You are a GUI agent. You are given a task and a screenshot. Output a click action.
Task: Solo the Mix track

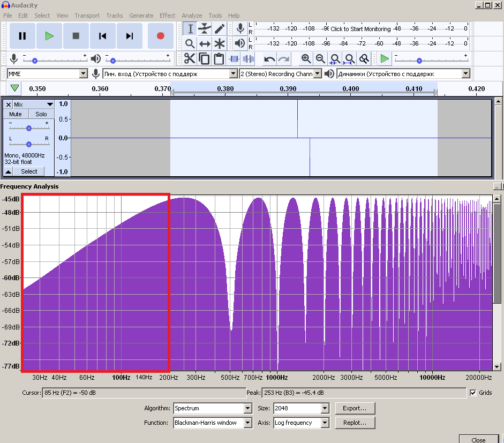41,114
